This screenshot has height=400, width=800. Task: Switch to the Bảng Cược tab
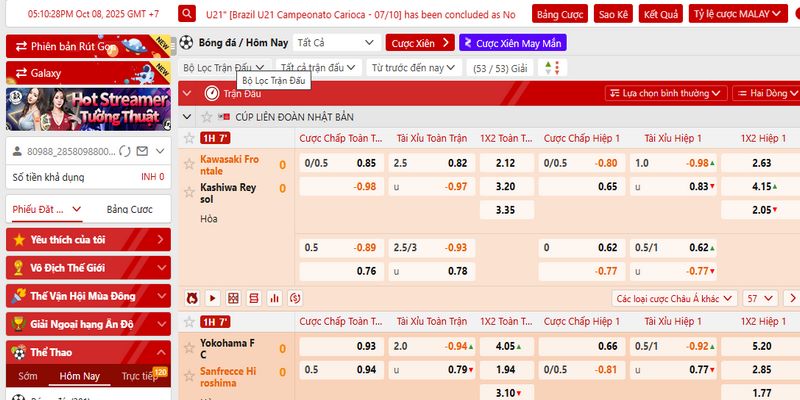click(129, 209)
